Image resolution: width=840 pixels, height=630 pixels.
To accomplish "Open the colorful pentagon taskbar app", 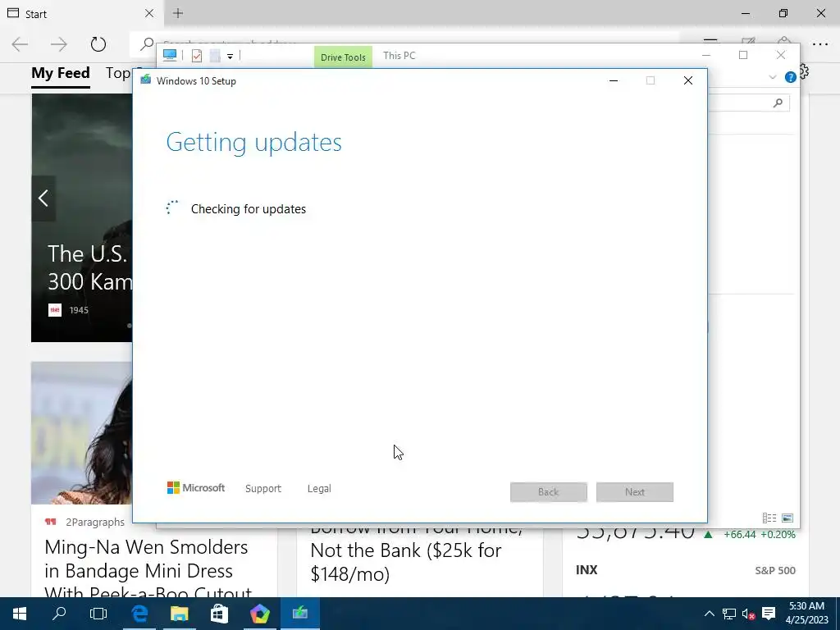I will pos(260,614).
